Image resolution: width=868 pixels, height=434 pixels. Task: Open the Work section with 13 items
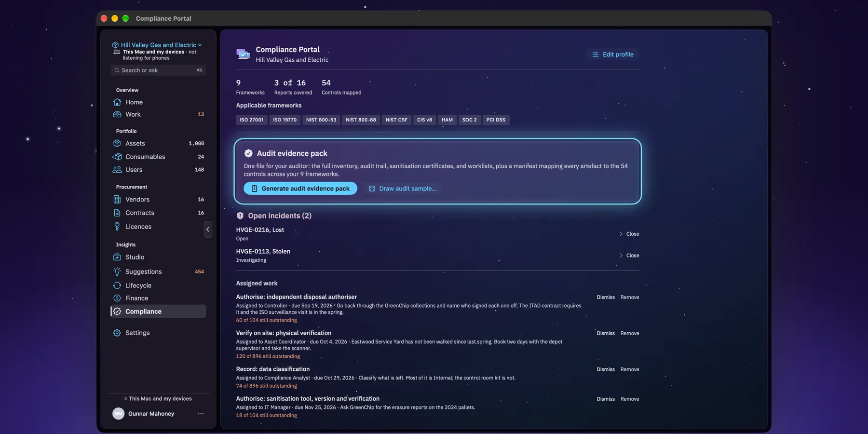158,114
